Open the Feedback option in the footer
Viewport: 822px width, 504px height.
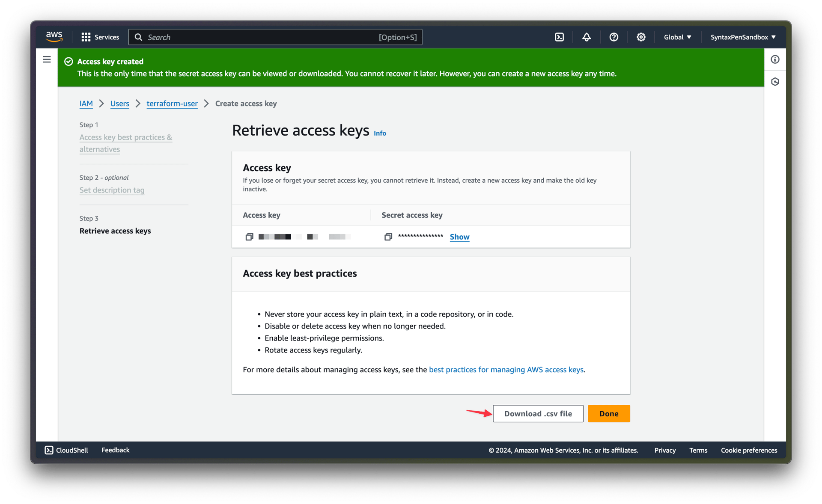(115, 450)
